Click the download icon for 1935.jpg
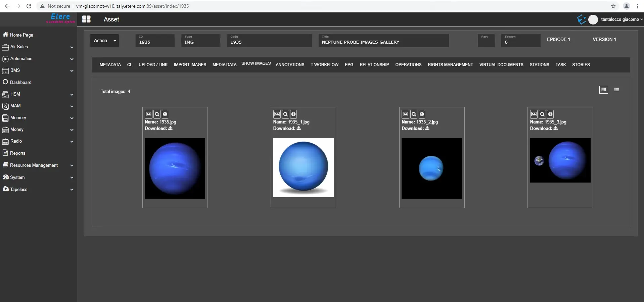Viewport: 644px width, 302px height. coord(171,128)
